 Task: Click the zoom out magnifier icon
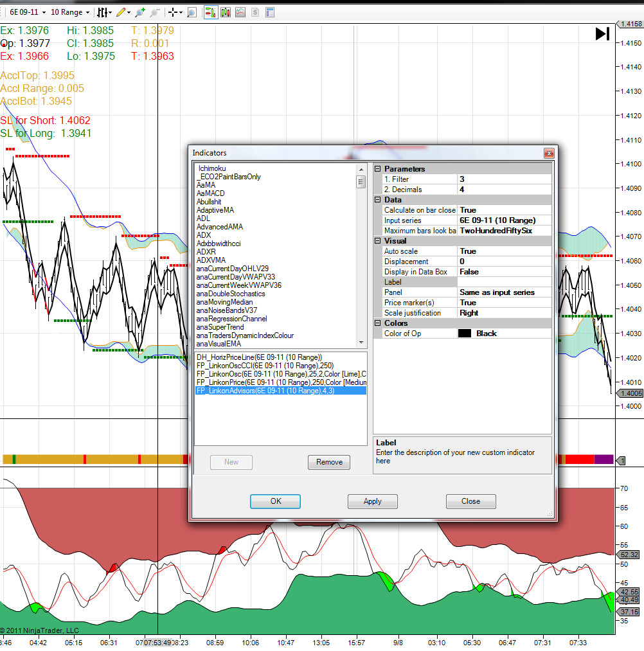pyautogui.click(x=154, y=12)
